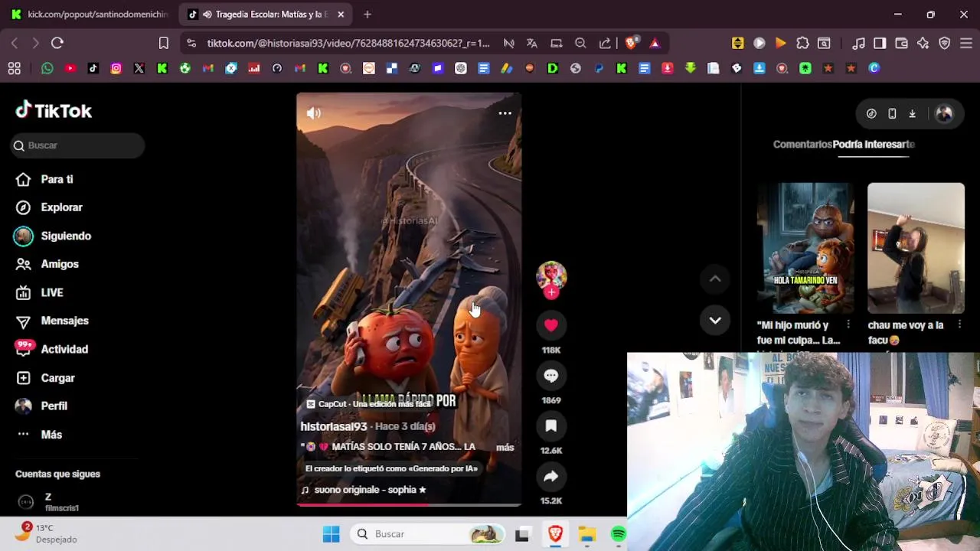The width and height of the screenshot is (980, 551).
Task: Switch to the Comentarios tab
Action: 802,144
